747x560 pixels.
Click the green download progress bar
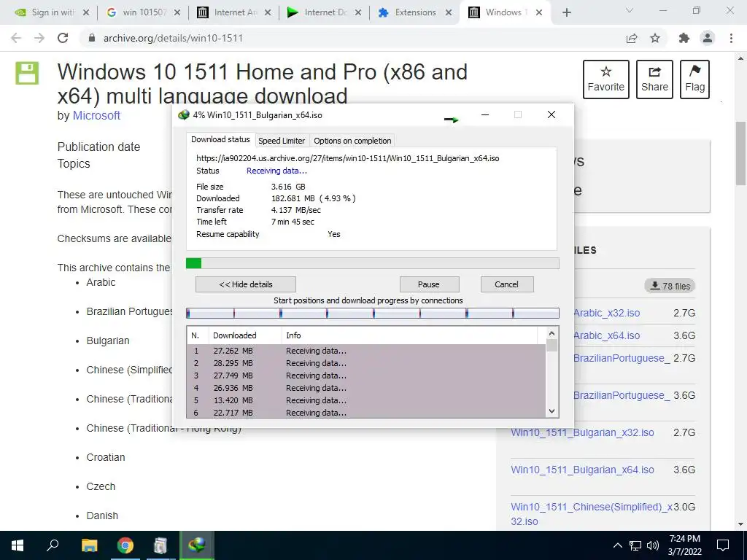pyautogui.click(x=372, y=263)
